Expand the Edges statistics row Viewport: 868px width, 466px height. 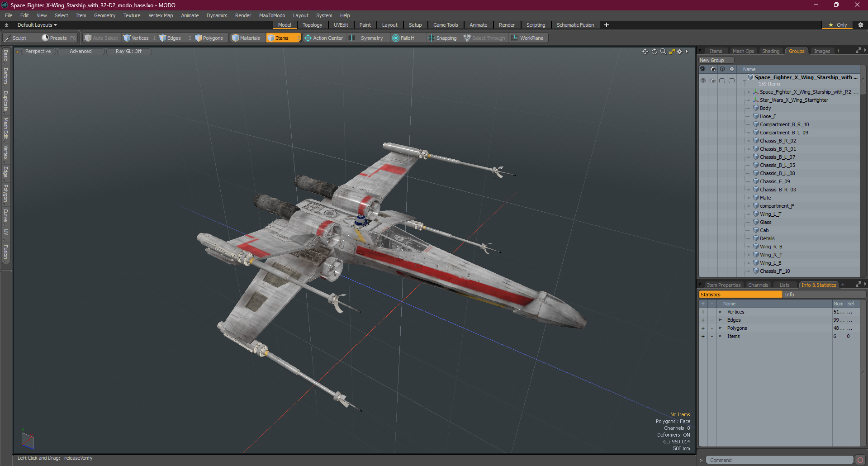click(720, 320)
